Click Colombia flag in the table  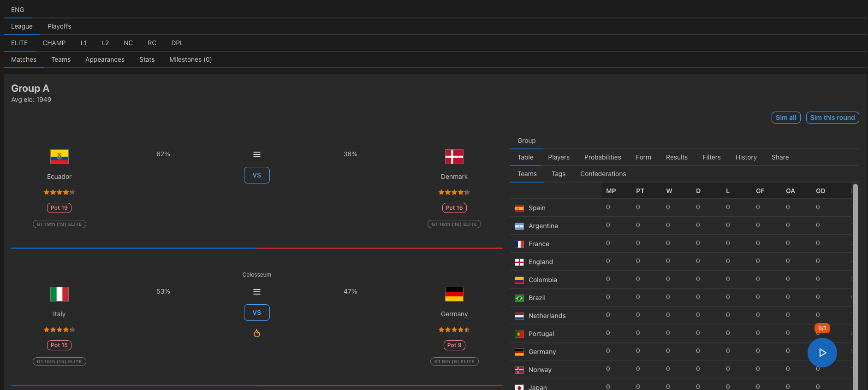[519, 280]
